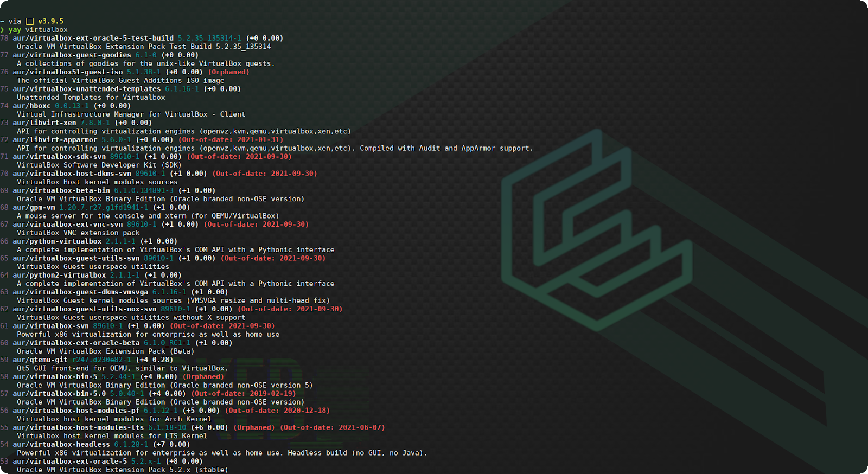This screenshot has width=868, height=474.
Task: Click version 1.20.7.r27.g1fd1941-1
Action: coord(104,207)
